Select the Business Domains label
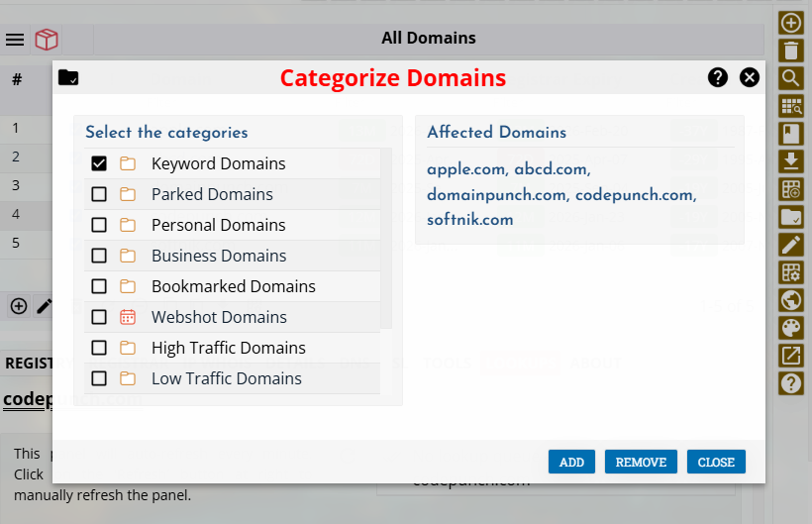The image size is (812, 524). 219,256
